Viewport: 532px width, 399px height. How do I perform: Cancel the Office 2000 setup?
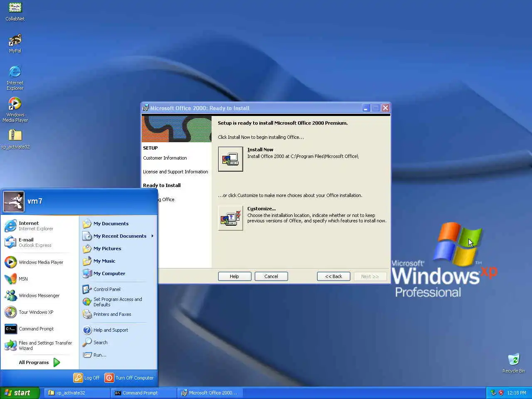tap(271, 276)
